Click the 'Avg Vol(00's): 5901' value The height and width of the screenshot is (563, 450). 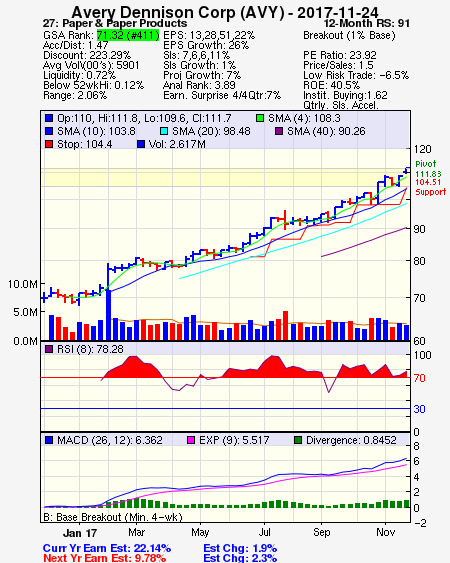click(x=91, y=65)
